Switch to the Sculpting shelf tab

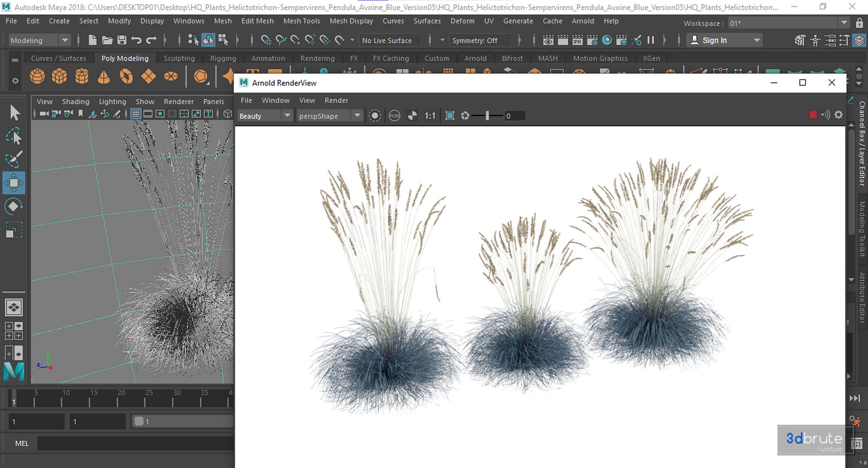pyautogui.click(x=179, y=58)
